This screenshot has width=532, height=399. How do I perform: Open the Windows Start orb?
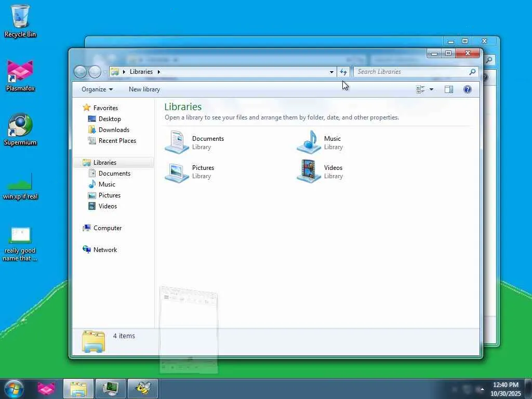[14, 389]
